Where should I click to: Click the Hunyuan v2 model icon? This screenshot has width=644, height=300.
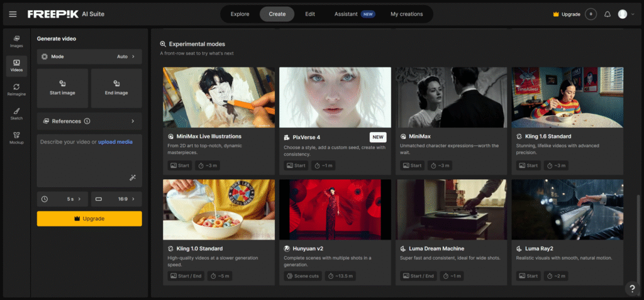tap(287, 248)
